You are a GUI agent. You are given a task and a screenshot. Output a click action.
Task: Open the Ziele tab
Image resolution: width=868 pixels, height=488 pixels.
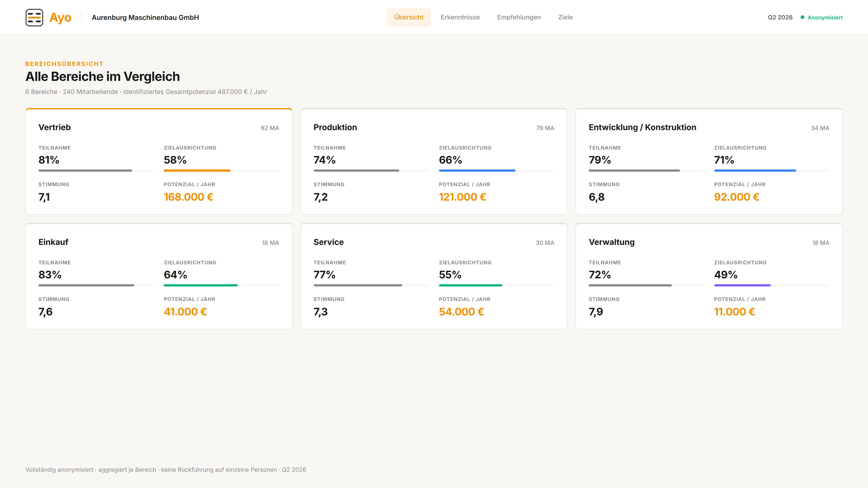[565, 17]
